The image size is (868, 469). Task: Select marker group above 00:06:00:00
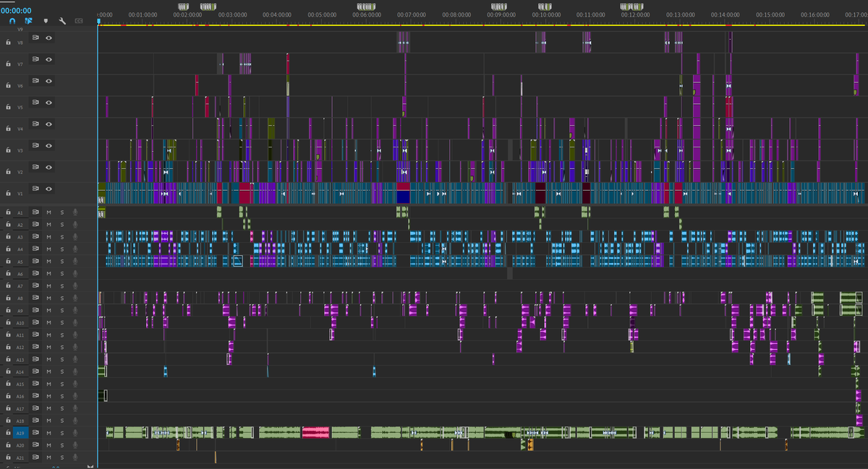pos(367,6)
